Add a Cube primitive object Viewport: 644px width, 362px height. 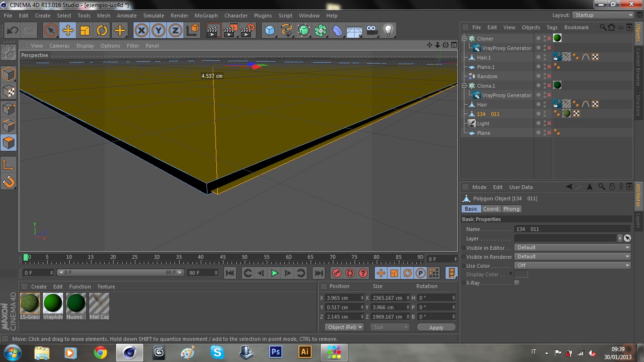(270, 31)
